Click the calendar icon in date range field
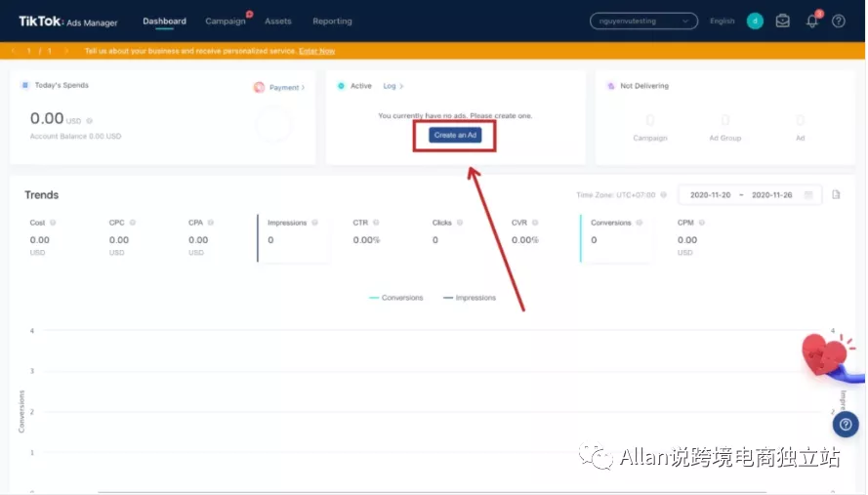The image size is (868, 495). coord(808,195)
